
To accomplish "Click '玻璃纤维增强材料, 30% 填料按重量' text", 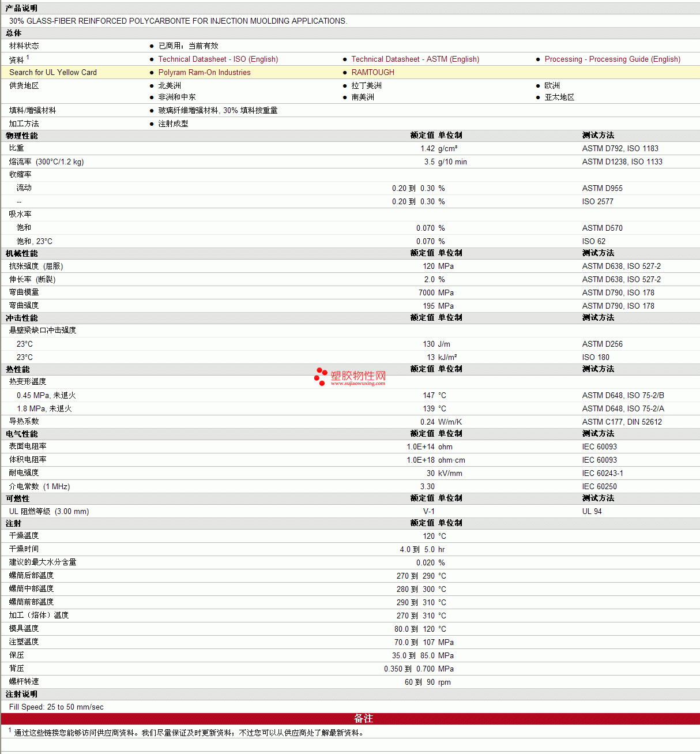I will click(x=218, y=111).
